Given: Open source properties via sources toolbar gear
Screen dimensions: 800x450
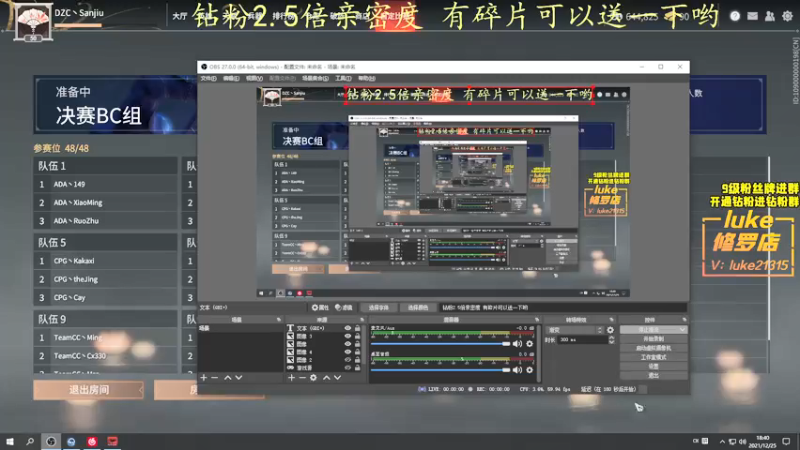Looking at the screenshot, I should (313, 378).
